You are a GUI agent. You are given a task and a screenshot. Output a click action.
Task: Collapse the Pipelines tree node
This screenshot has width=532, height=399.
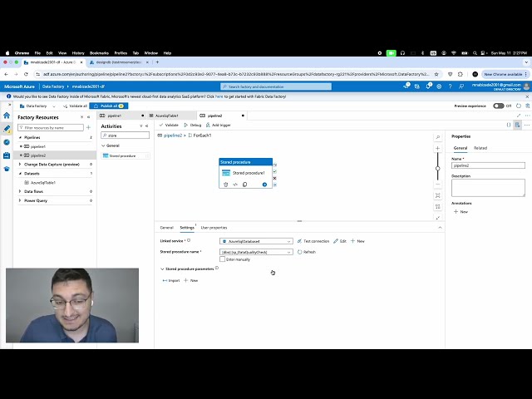pyautogui.click(x=20, y=137)
